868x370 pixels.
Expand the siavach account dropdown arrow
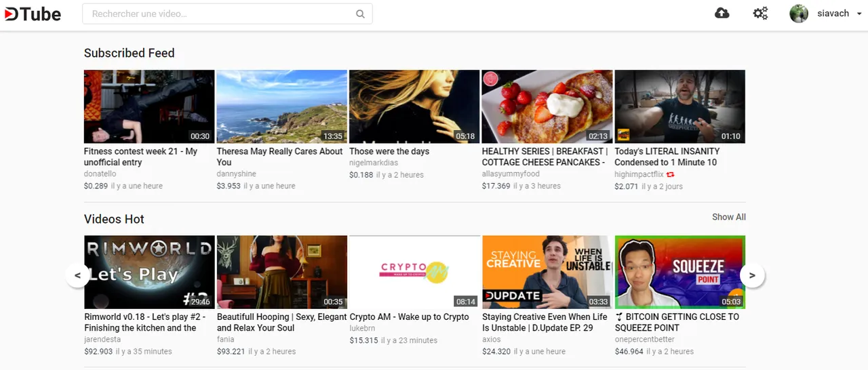click(x=859, y=14)
